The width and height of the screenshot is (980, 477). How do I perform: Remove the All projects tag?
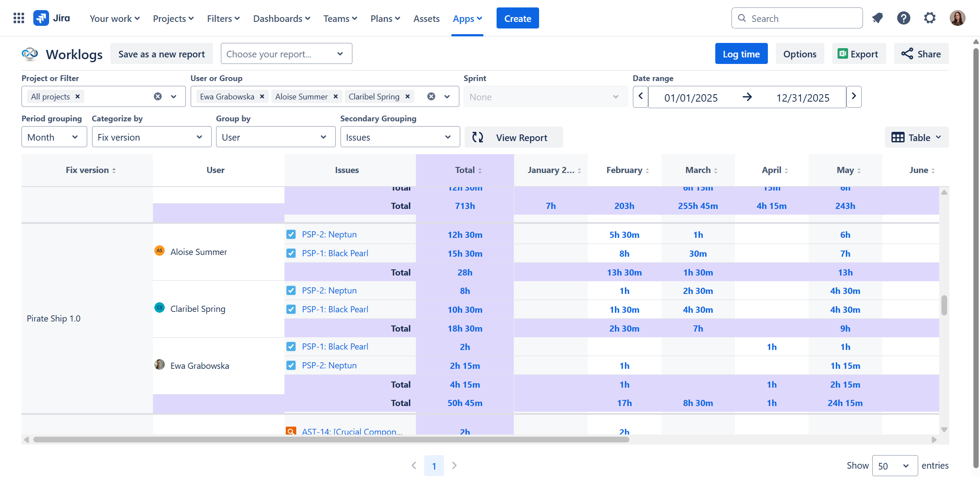[x=78, y=96]
